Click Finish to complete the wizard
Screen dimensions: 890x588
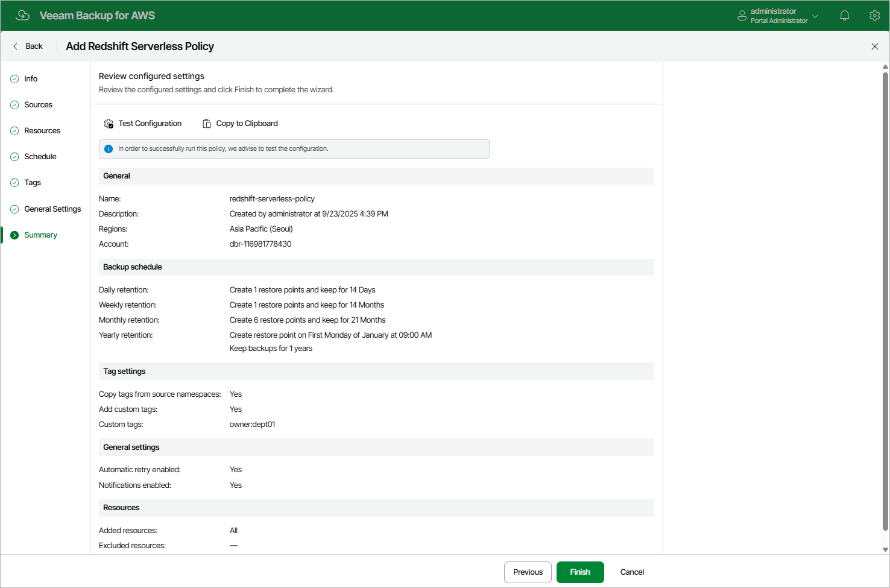point(580,572)
